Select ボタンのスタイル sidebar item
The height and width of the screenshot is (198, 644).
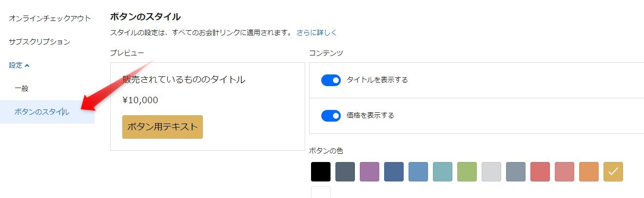(x=42, y=112)
